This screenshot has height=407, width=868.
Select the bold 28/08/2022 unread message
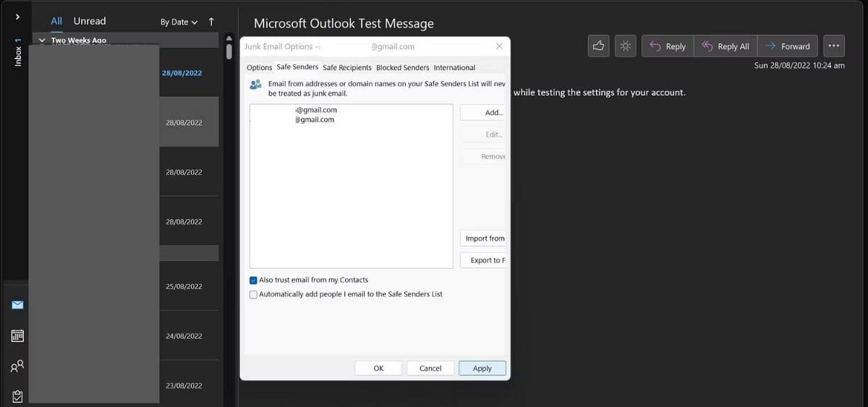point(124,72)
